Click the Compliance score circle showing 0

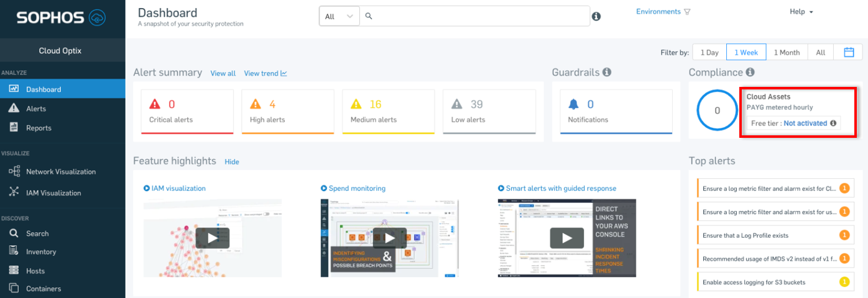click(717, 111)
